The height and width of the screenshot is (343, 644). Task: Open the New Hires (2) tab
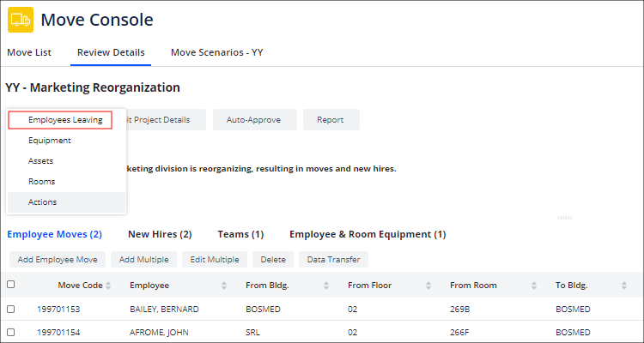tap(160, 234)
